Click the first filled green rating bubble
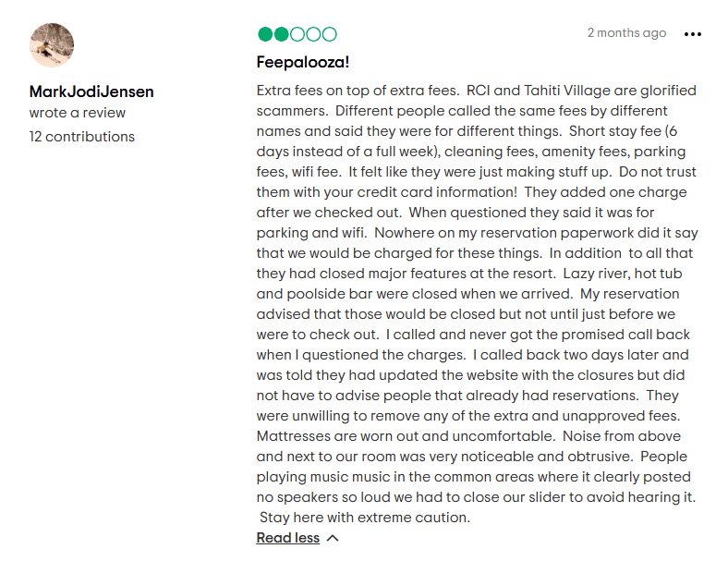This screenshot has height=561, width=728. 265,34
